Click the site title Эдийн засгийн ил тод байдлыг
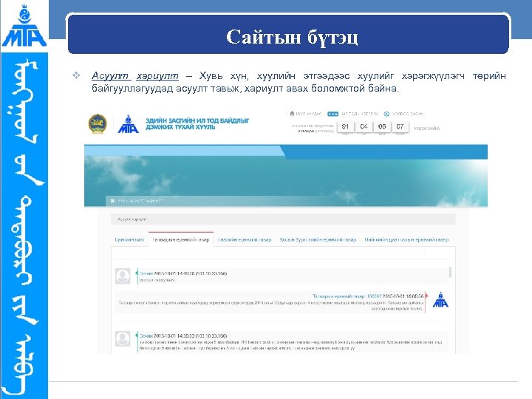This screenshot has width=532, height=399. 197,123
